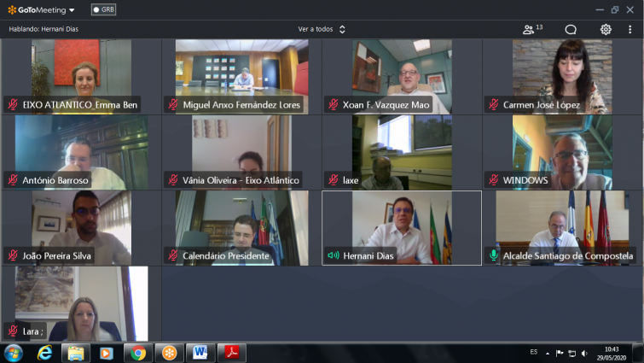Click speaker icon next to Hernani Dias

(x=334, y=255)
